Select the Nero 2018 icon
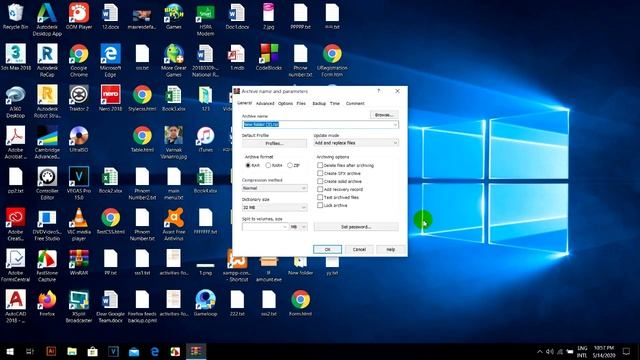The height and width of the screenshot is (360, 640). (110, 98)
